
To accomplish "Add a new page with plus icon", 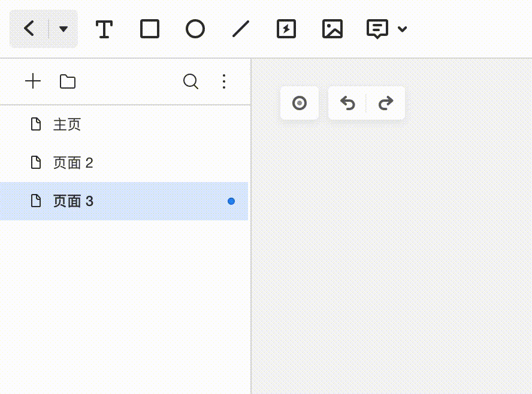I will coord(33,81).
